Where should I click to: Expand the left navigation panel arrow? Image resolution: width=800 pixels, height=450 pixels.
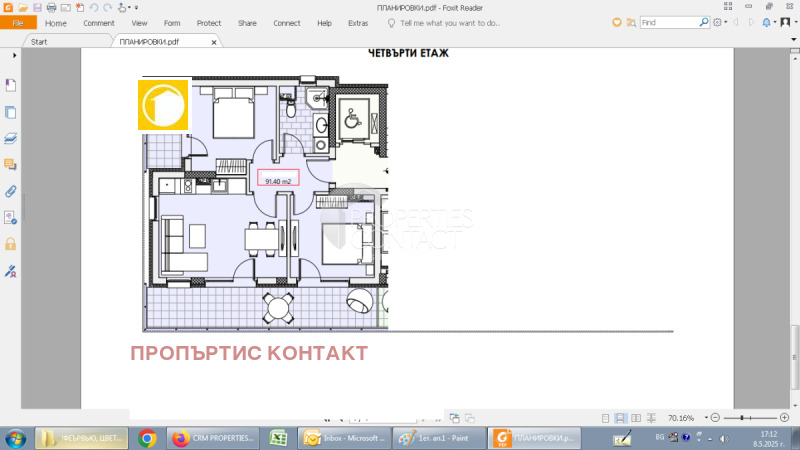pyautogui.click(x=14, y=55)
